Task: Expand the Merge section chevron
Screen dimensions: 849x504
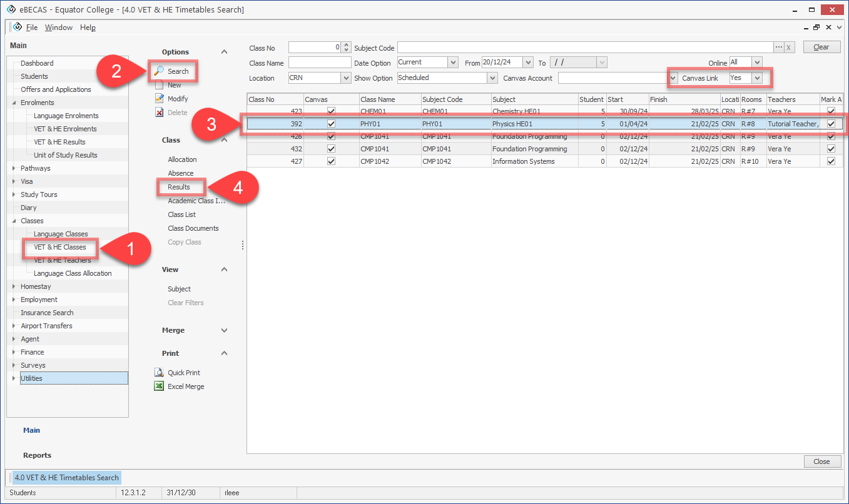Action: 225,330
